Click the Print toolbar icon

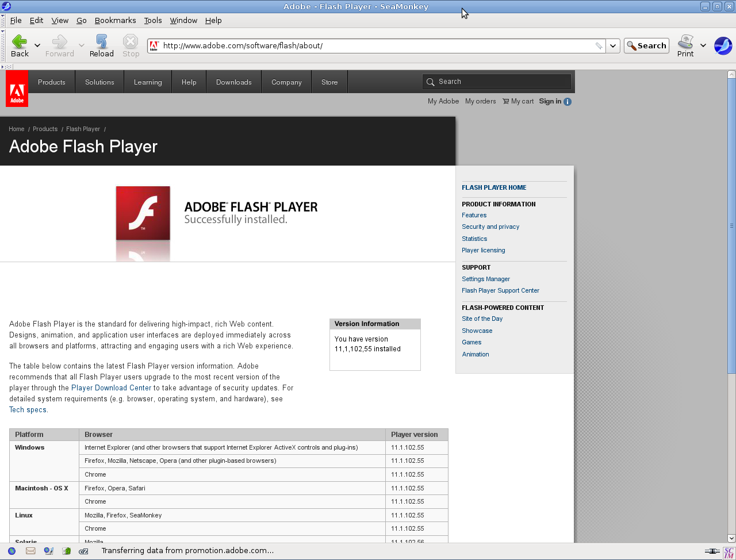[x=685, y=46]
